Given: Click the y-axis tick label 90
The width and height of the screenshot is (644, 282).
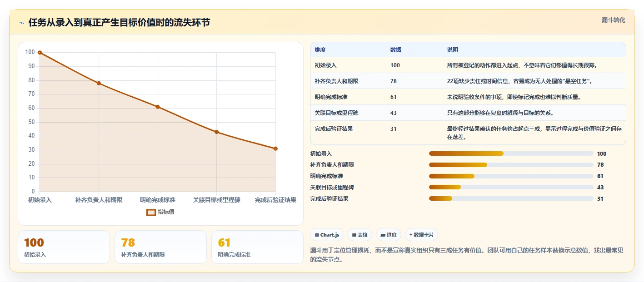Looking at the screenshot, I should pos(31,66).
